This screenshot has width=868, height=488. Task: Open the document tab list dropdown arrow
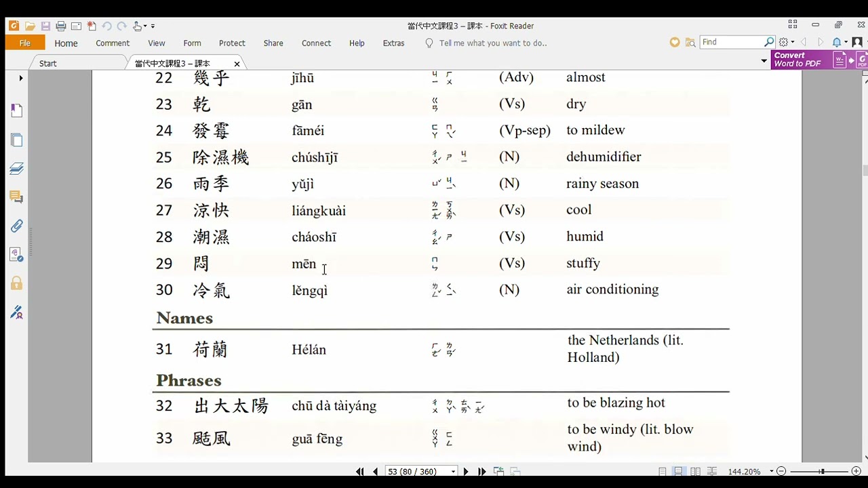pyautogui.click(x=764, y=61)
